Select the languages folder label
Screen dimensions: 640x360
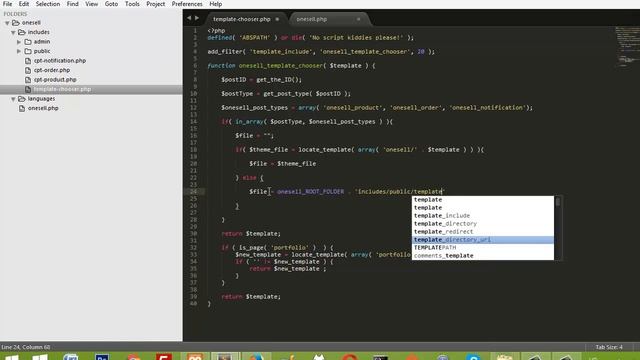(41, 99)
